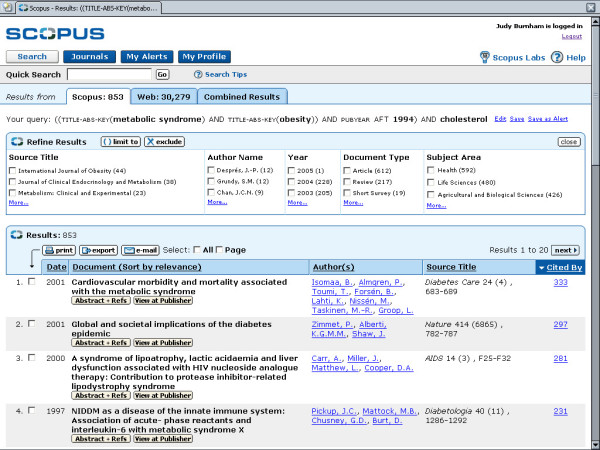This screenshot has width=600, height=450.
Task: Close the Refine Results panel
Action: [569, 142]
